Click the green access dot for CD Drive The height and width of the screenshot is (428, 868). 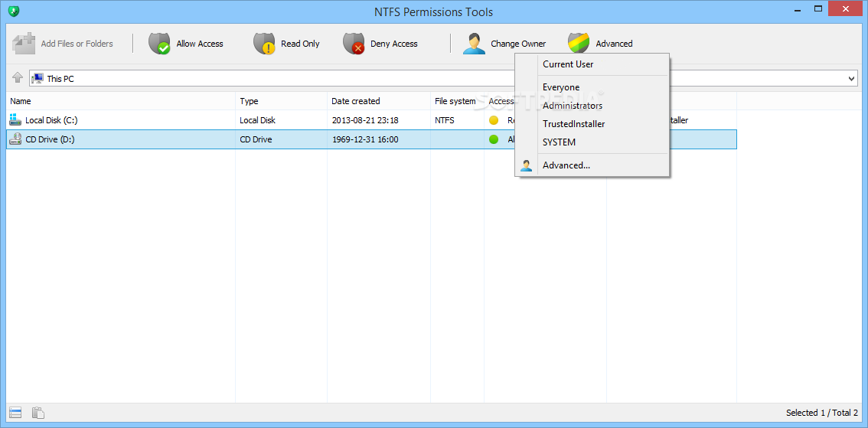click(x=494, y=139)
